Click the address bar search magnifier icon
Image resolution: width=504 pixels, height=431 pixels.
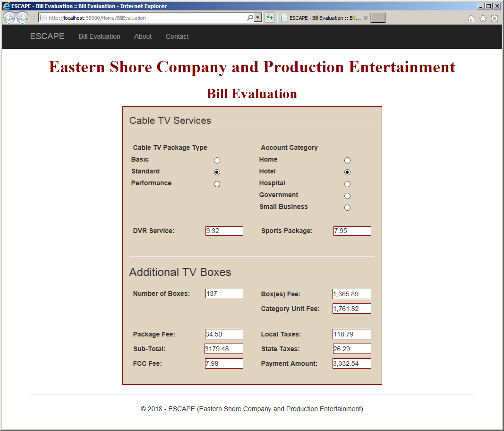click(250, 17)
